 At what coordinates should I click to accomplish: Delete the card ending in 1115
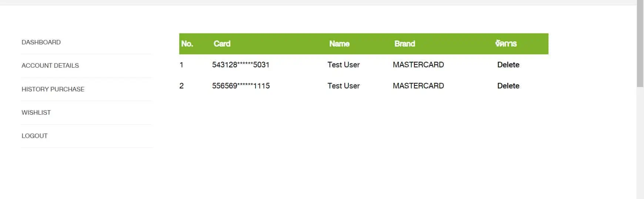(508, 86)
